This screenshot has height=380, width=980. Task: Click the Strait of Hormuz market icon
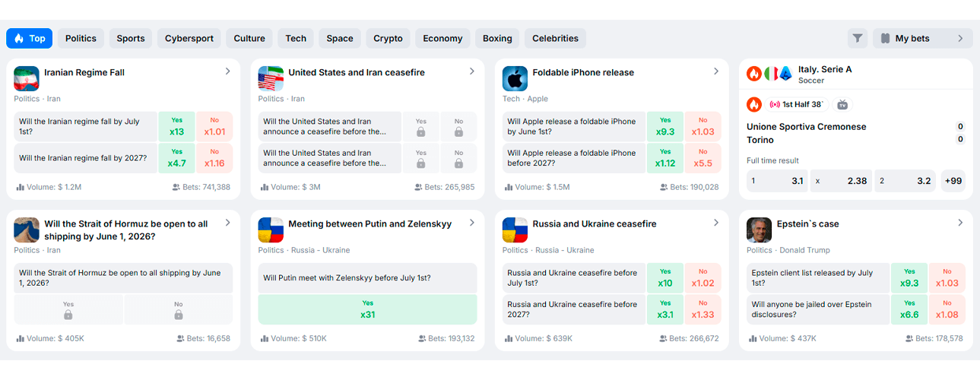click(27, 230)
